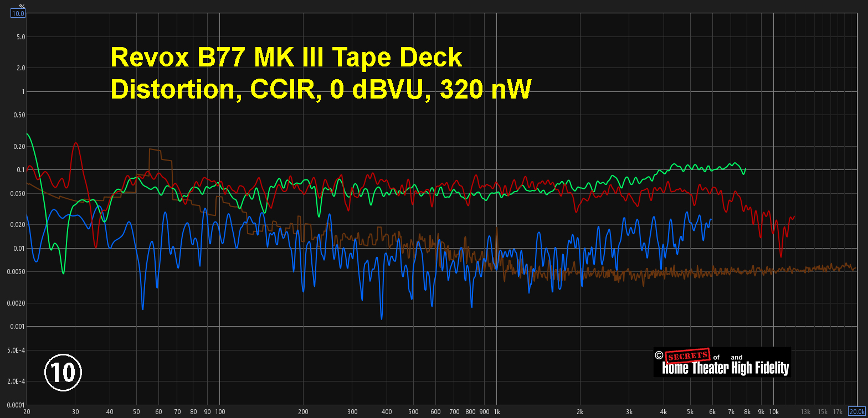Viewport: 868px width, 418px height.
Task: Click the 0.0001 label on Y-axis
Action: 14,405
